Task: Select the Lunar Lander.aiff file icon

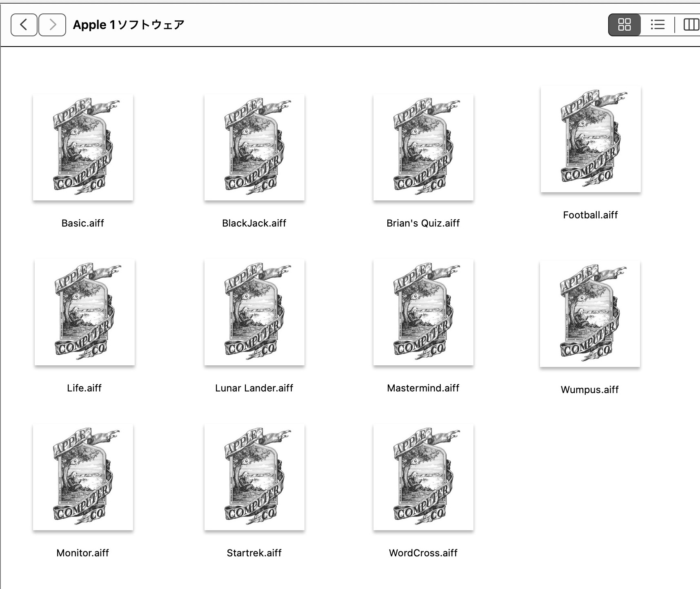Action: coord(254,312)
